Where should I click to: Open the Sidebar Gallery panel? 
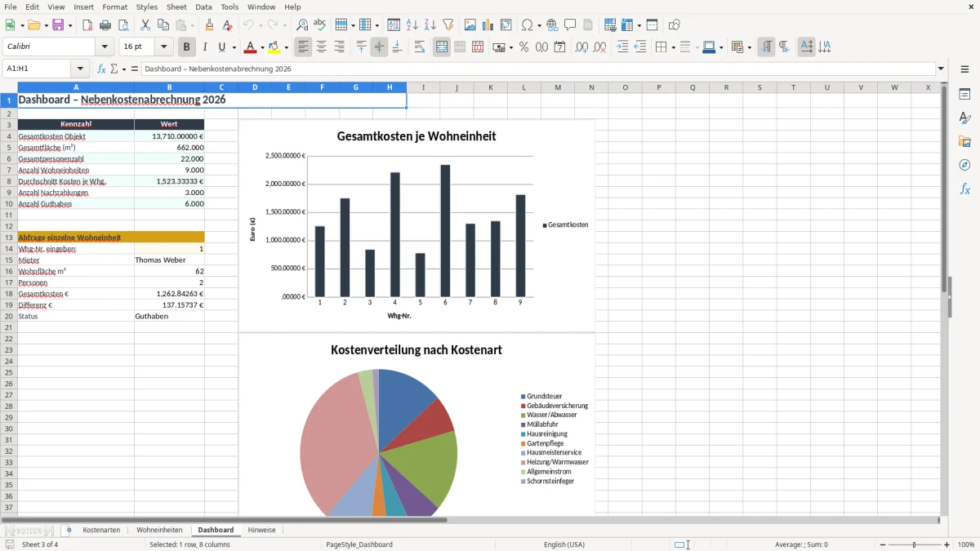965,142
